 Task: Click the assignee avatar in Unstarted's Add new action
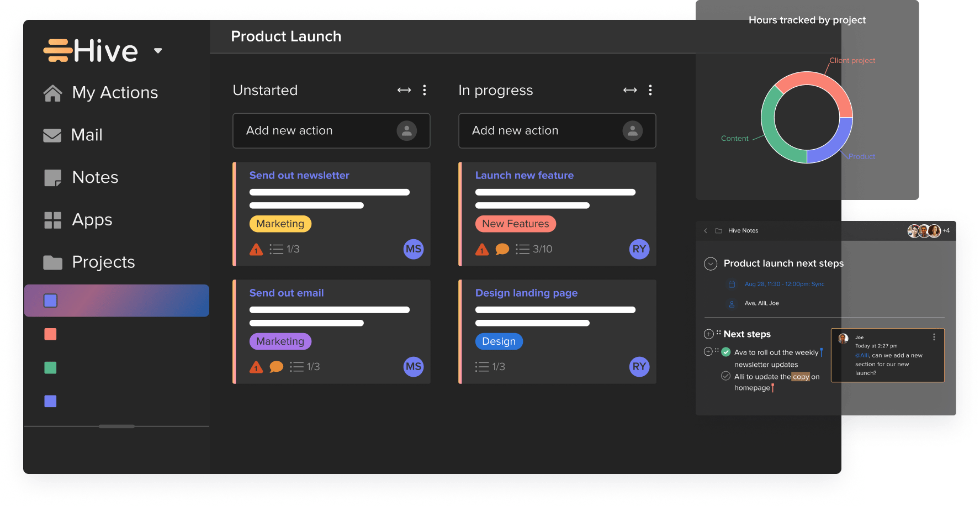tap(406, 131)
